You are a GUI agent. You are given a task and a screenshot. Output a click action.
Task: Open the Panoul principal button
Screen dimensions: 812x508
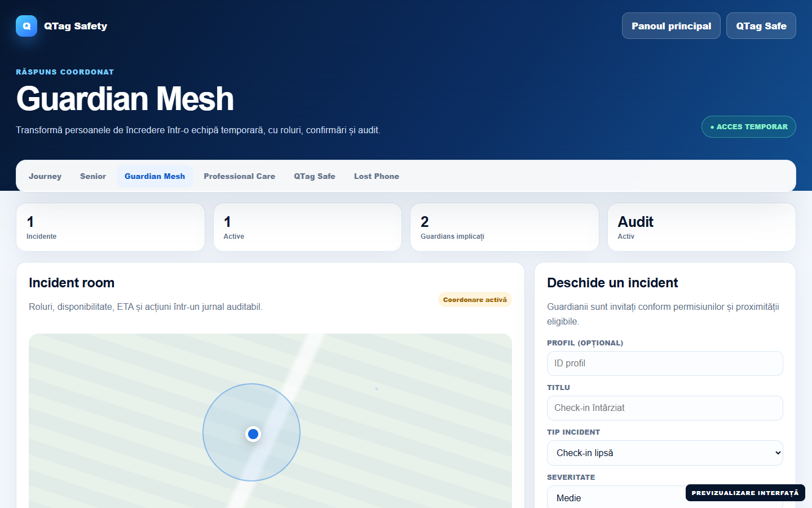pos(671,26)
